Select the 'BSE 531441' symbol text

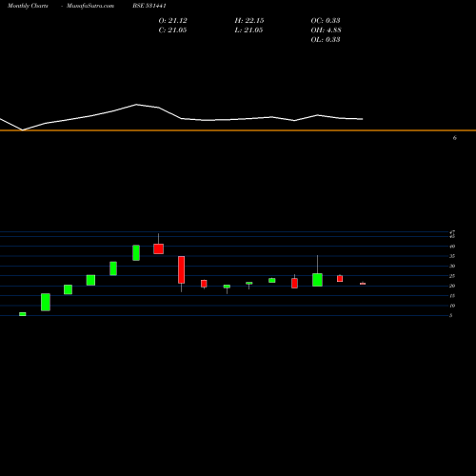pos(149,6)
